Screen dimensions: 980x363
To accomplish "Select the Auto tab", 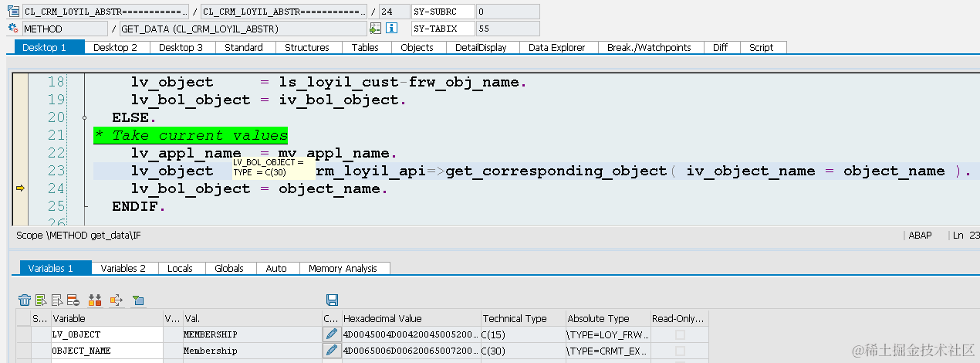I will pyautogui.click(x=276, y=268).
